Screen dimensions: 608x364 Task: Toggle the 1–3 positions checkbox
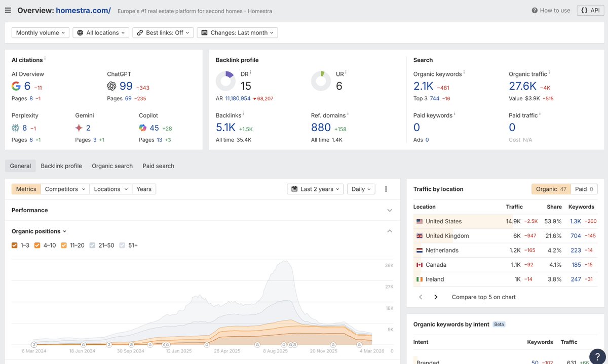pos(15,246)
